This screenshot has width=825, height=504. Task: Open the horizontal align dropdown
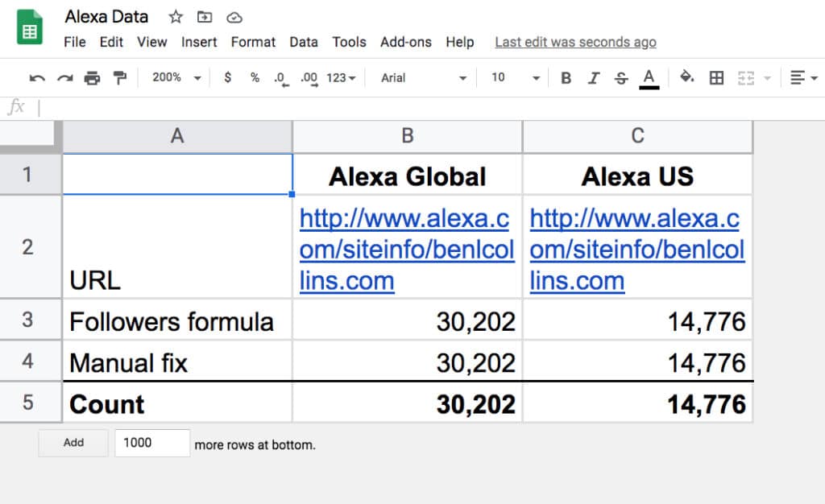[x=803, y=78]
